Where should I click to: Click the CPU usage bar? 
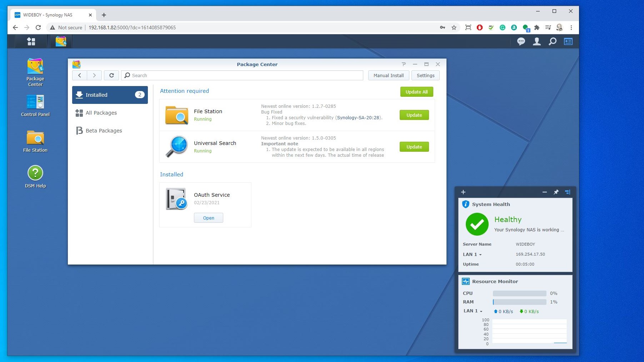(519, 293)
